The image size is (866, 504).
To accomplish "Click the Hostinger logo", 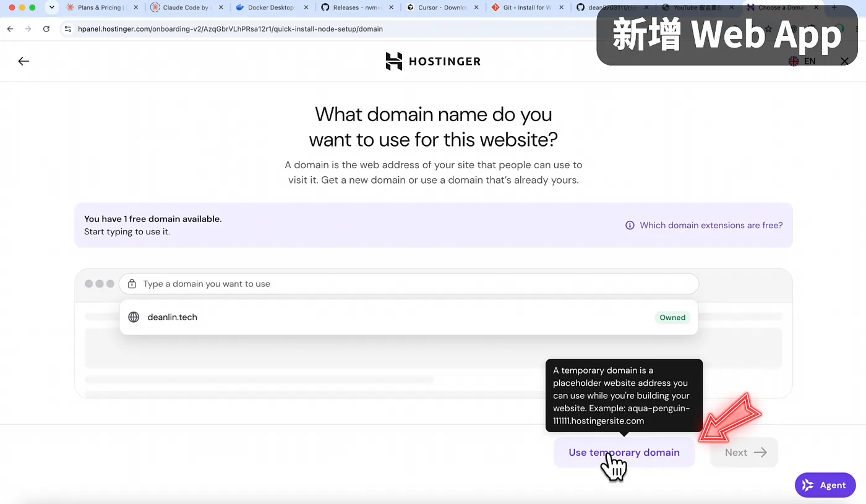I will click(433, 61).
